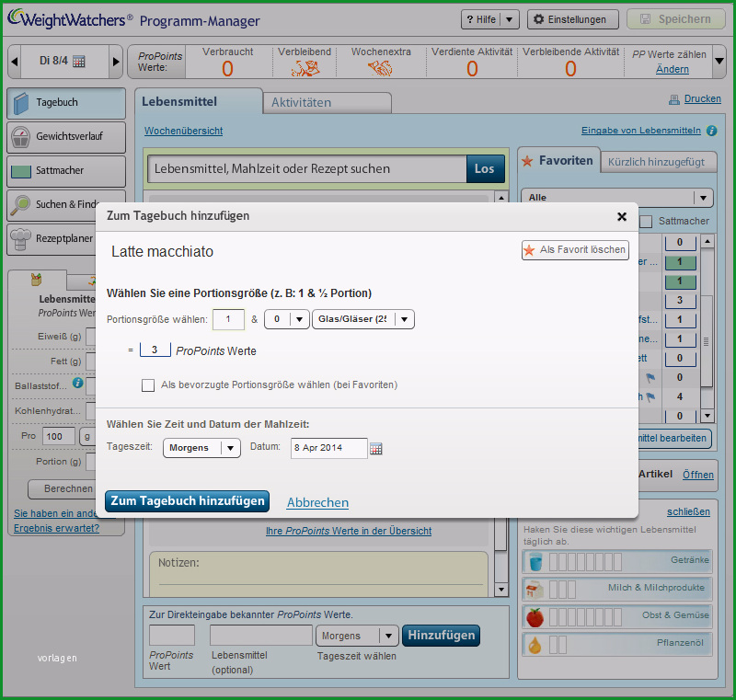Check the first Getränke tracker box
736x700 pixels.
click(554, 562)
